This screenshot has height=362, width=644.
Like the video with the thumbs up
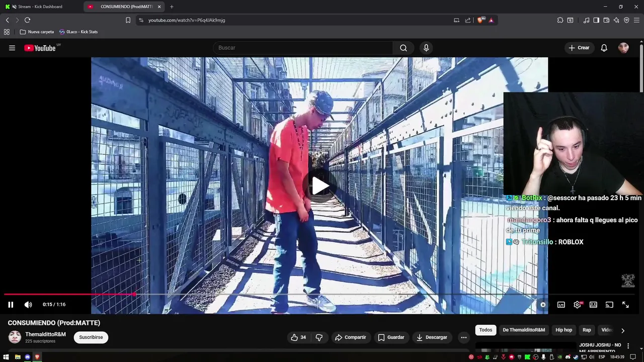pos(298,337)
